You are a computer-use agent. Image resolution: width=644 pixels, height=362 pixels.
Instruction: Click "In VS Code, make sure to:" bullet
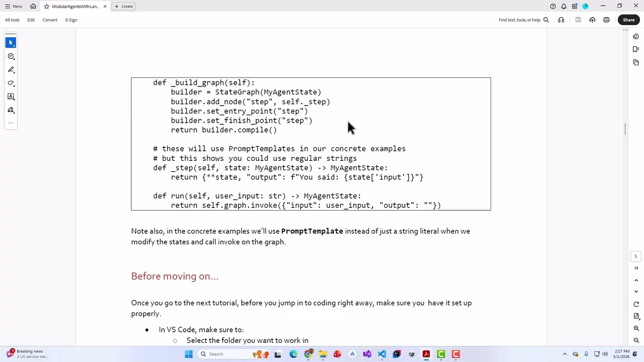pyautogui.click(x=201, y=330)
